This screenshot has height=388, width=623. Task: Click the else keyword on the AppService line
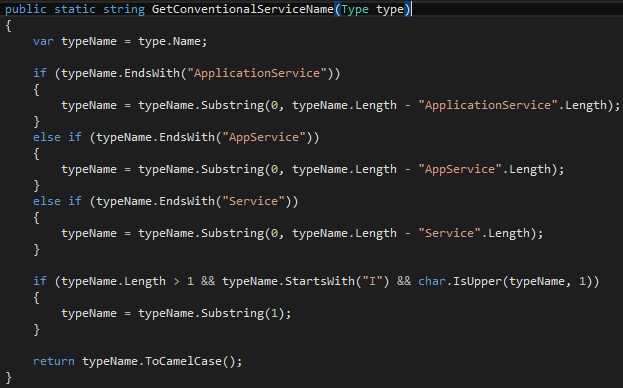(46, 137)
